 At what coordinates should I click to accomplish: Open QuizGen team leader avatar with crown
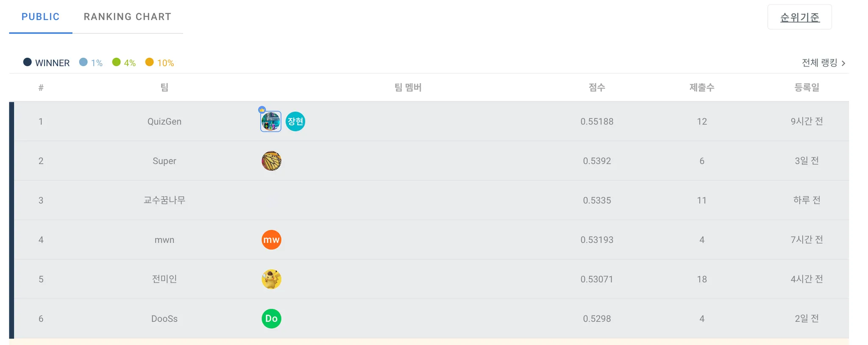271,121
